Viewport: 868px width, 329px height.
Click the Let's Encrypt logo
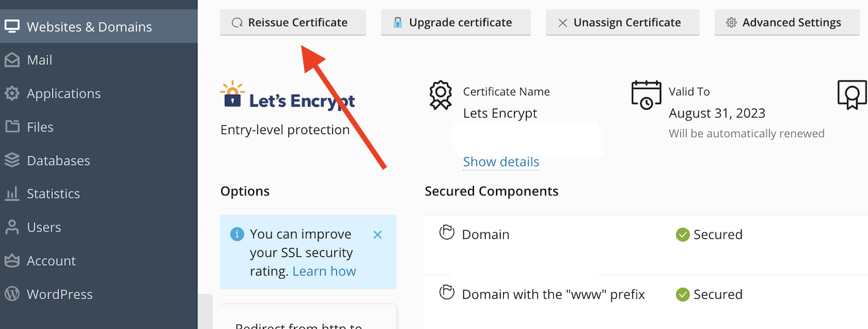coord(287,97)
